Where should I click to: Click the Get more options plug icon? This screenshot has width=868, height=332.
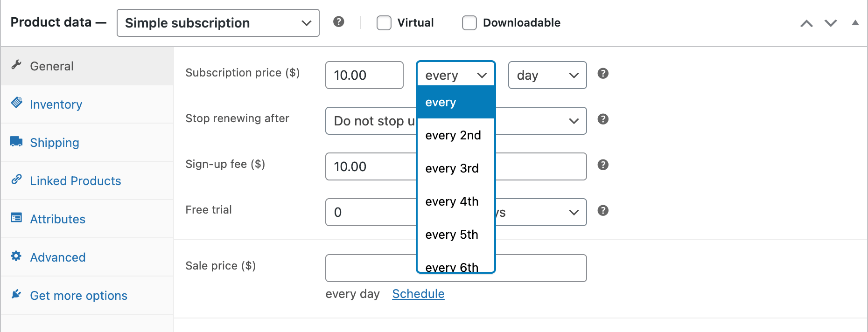(16, 294)
